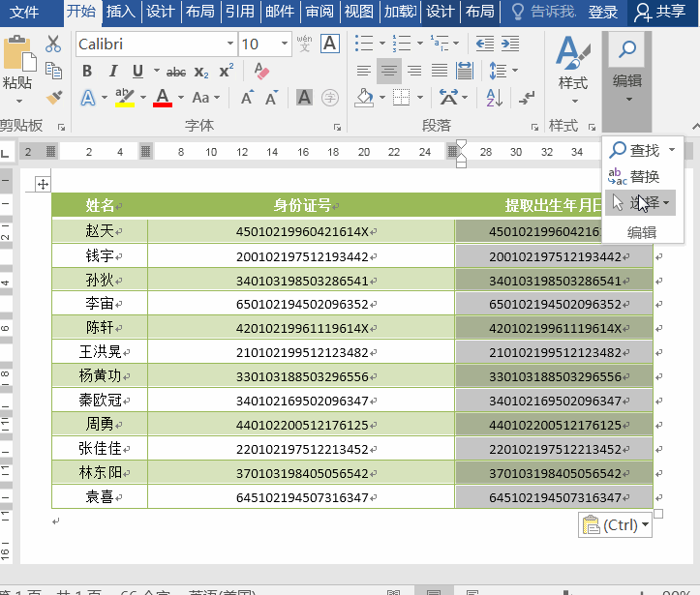Screen dimensions: 700x595
Task: Click the character border A icon
Action: click(330, 44)
